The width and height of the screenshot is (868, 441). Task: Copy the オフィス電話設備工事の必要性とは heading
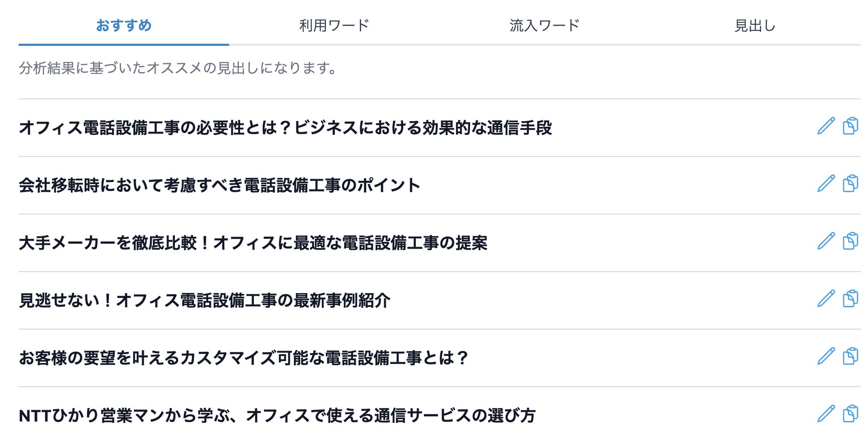coord(850,126)
